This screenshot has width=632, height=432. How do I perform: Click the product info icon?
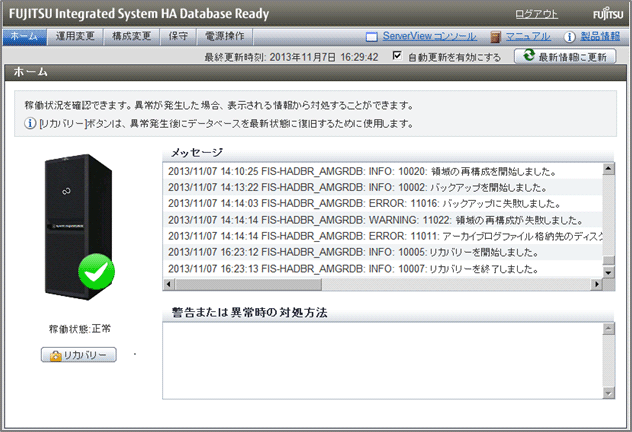(570, 37)
